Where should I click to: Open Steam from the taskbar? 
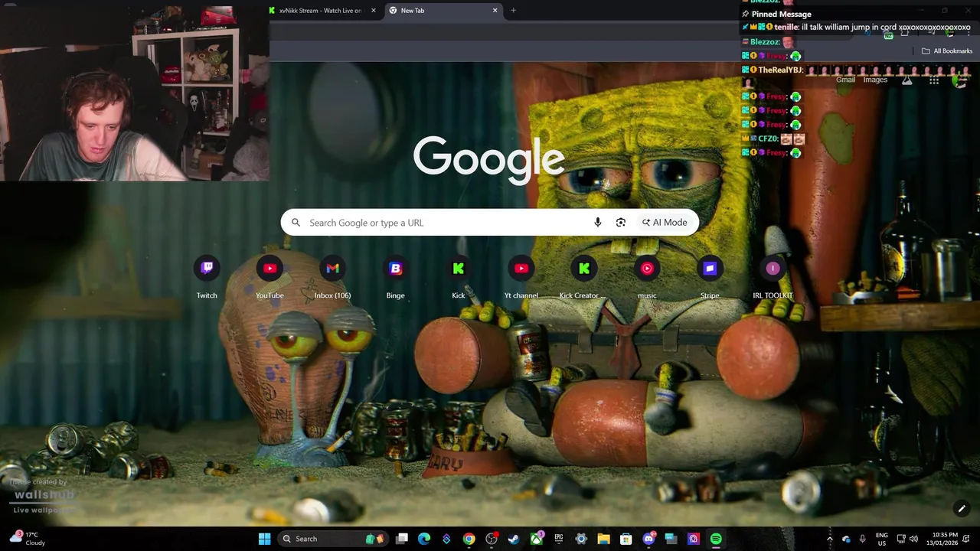(x=514, y=539)
